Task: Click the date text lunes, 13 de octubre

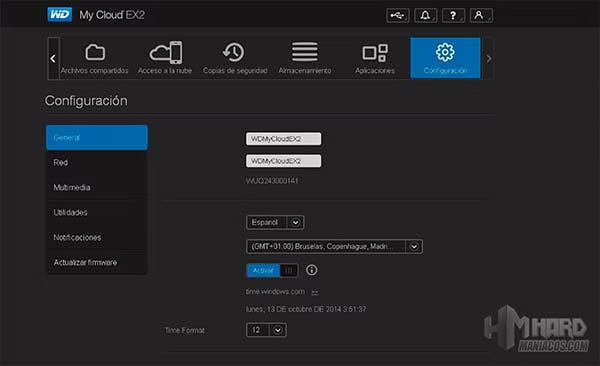Action: pyautogui.click(x=306, y=309)
